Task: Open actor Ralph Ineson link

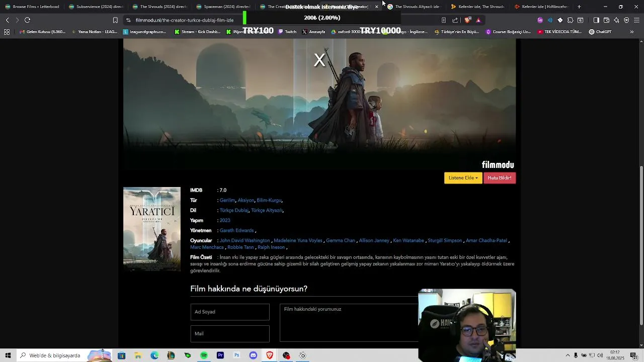Action: [271, 247]
